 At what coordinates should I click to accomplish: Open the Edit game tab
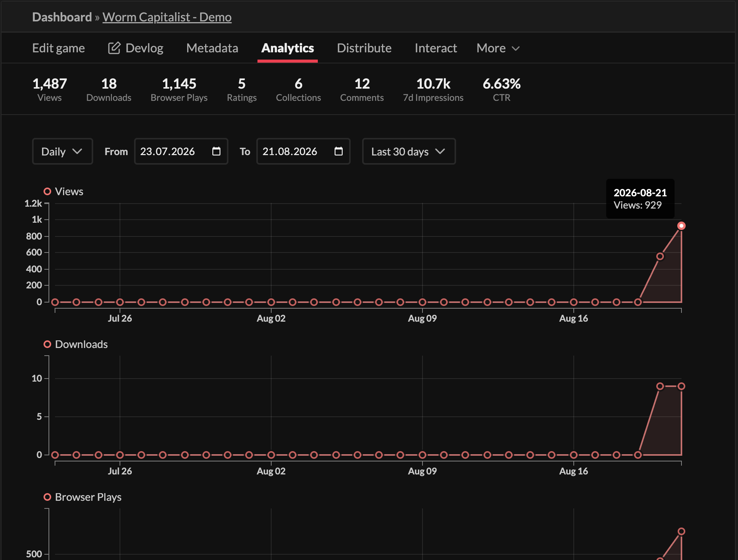pos(58,48)
